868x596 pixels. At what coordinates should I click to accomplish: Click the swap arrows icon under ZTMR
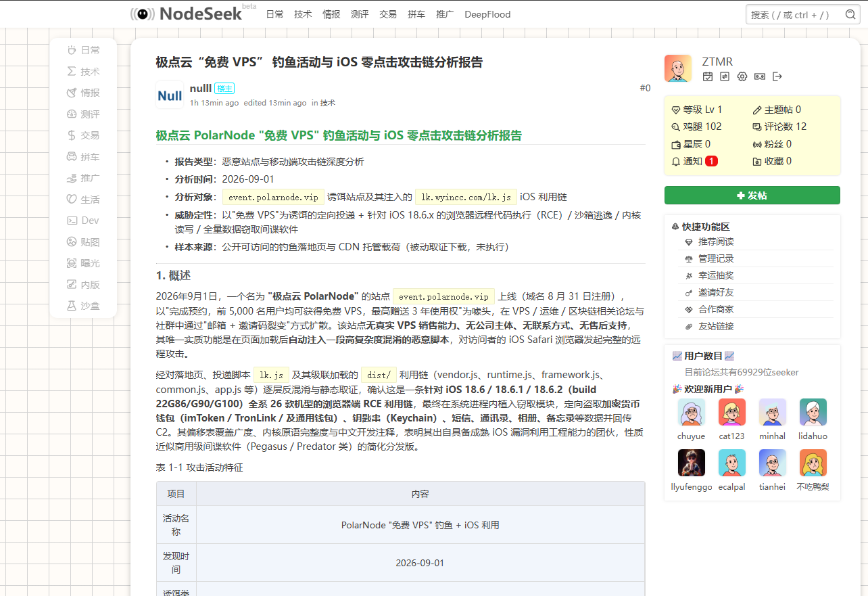click(725, 76)
